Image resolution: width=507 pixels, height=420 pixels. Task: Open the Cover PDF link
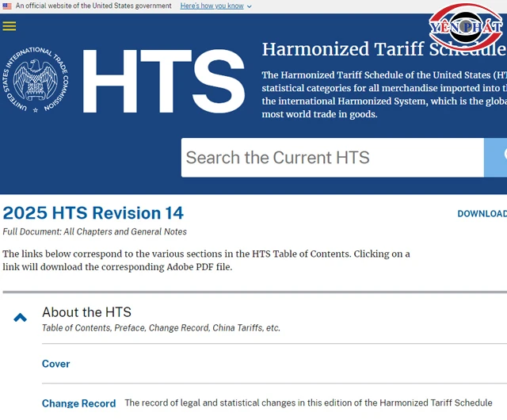pos(55,364)
